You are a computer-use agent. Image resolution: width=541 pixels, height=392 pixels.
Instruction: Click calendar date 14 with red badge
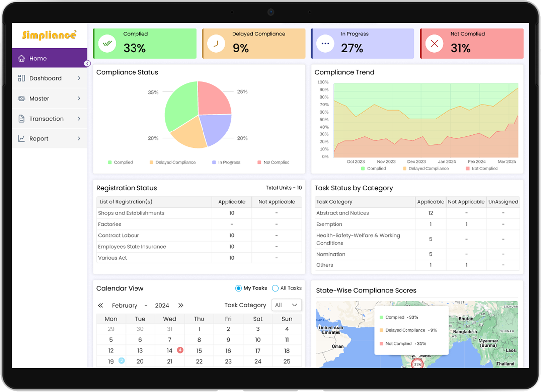pyautogui.click(x=170, y=351)
